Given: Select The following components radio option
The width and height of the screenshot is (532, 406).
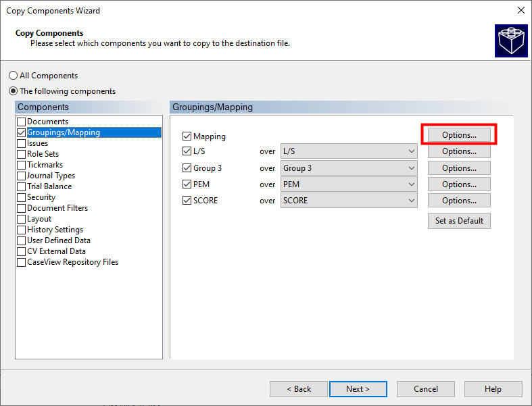Looking at the screenshot, I should click(14, 91).
